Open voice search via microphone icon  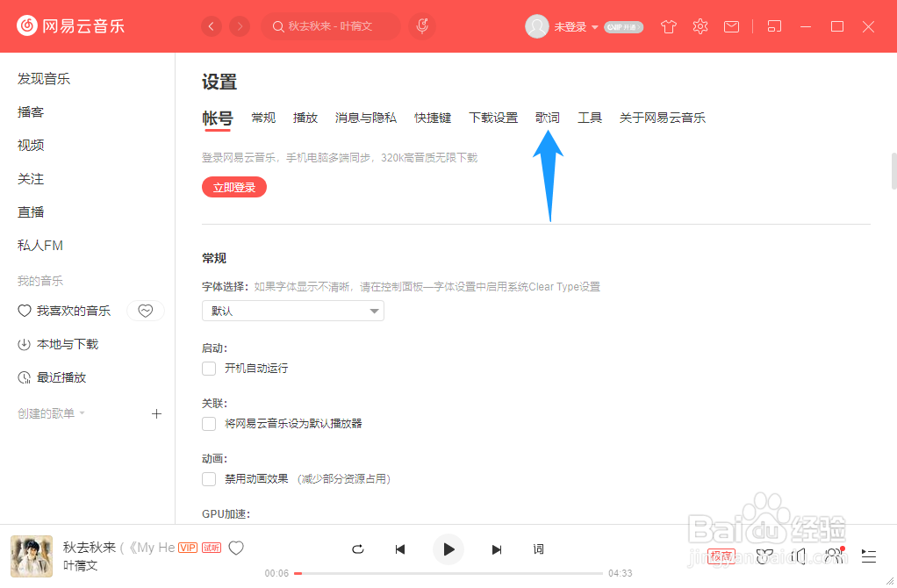[422, 26]
